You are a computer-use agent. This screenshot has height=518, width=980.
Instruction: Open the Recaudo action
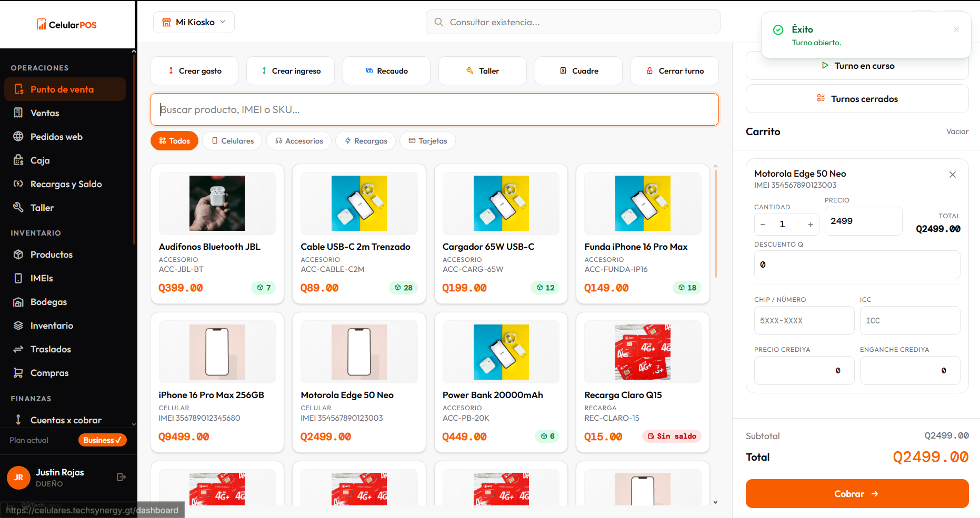click(x=386, y=70)
